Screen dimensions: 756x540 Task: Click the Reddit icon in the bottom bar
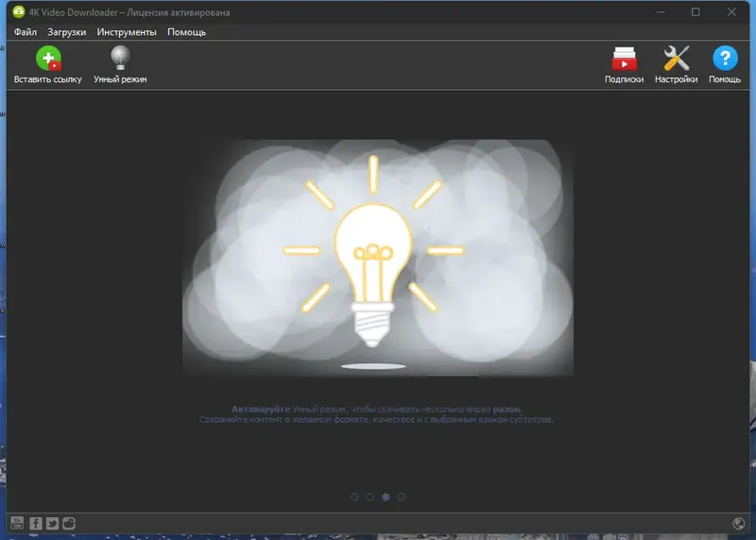point(69,523)
